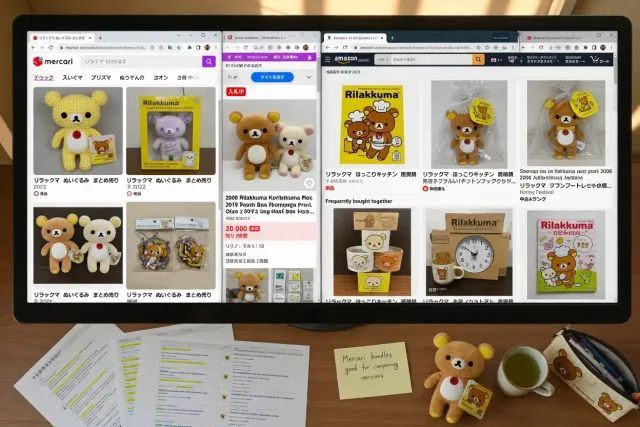Open the stacked Rilakkuma cups item on Amazon
The image size is (640, 427).
coord(372,252)
